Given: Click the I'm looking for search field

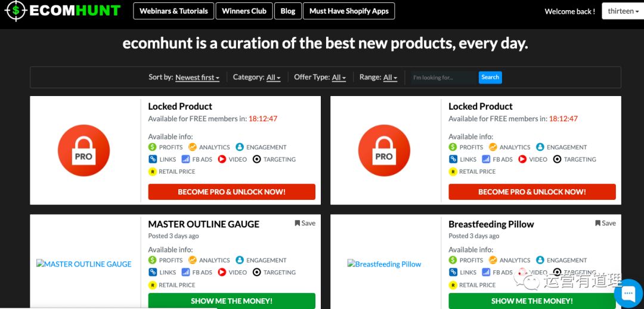Looking at the screenshot, I should click(443, 78).
